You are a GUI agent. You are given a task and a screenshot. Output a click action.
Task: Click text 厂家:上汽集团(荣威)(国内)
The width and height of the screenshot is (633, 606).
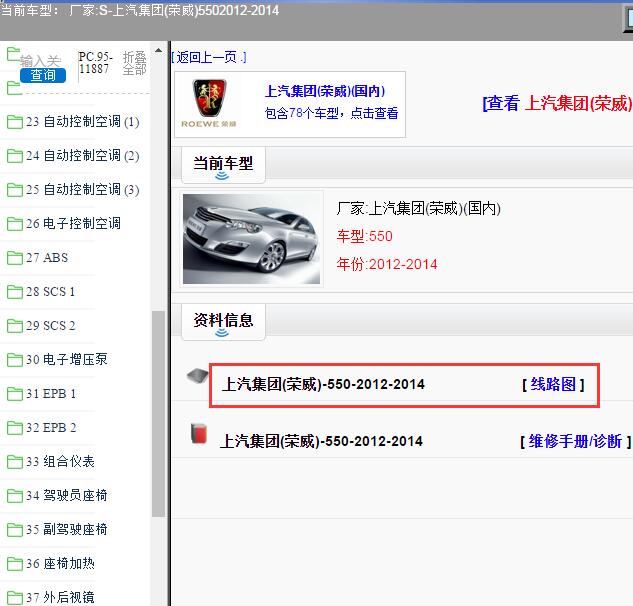(x=419, y=209)
